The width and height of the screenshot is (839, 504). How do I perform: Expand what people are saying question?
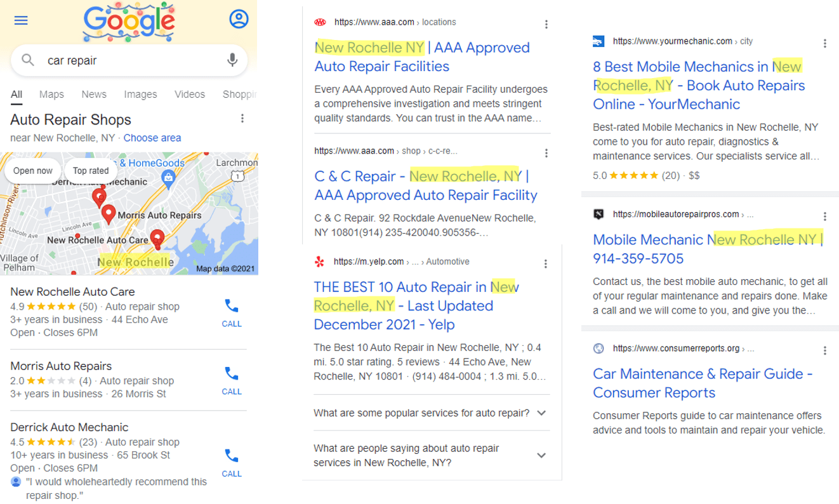430,456
